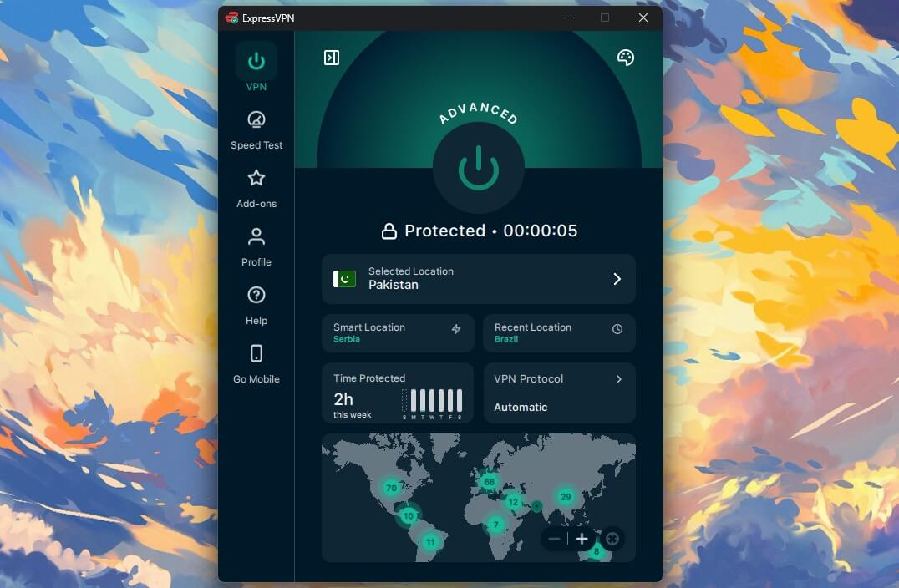The image size is (899, 588).
Task: Open Go Mobile in sidebar
Action: click(x=256, y=364)
